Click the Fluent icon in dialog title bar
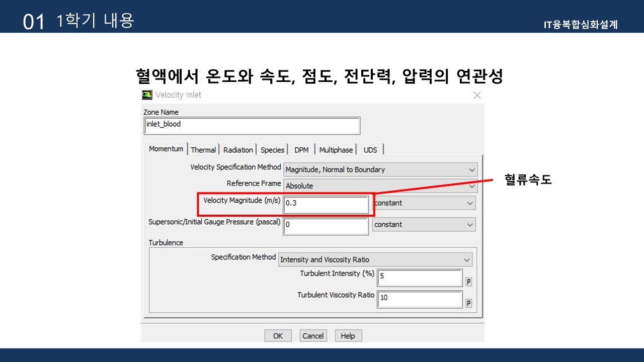 coord(147,95)
